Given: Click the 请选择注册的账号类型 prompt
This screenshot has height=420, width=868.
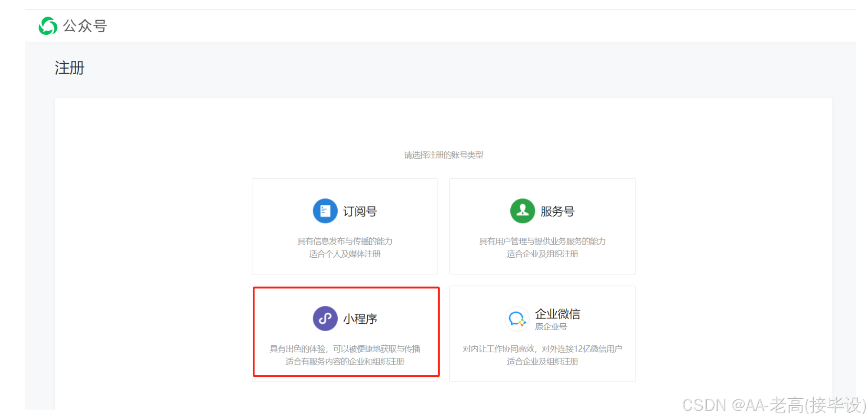Looking at the screenshot, I should [x=444, y=155].
